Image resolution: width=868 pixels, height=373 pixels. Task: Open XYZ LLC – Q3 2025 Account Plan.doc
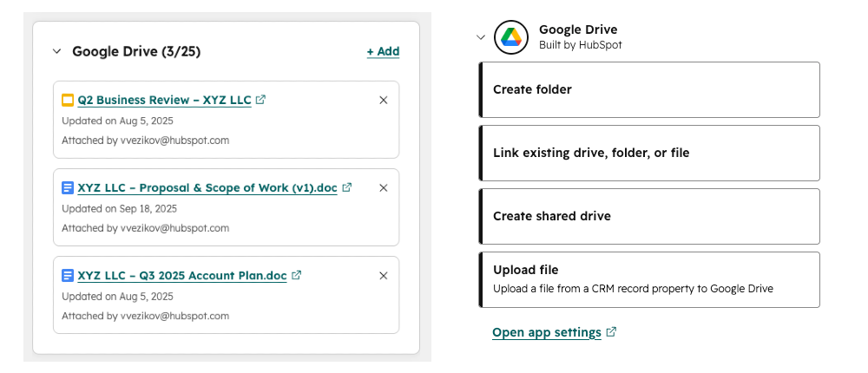pyautogui.click(x=182, y=276)
